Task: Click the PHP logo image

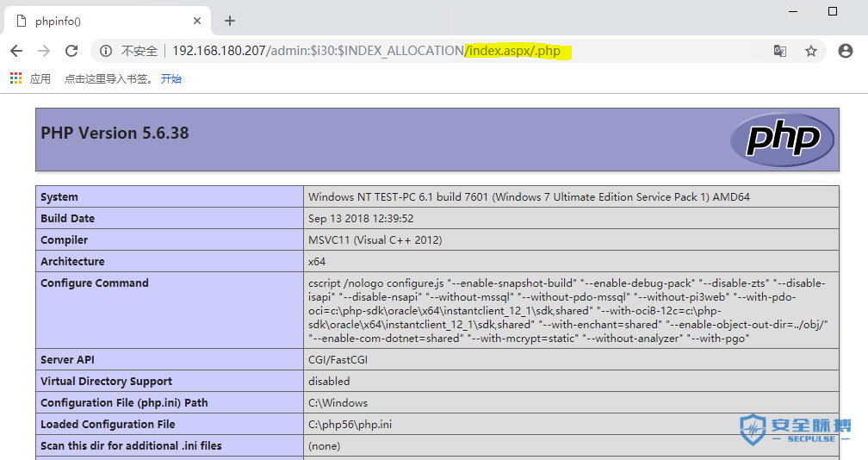Action: (782, 139)
